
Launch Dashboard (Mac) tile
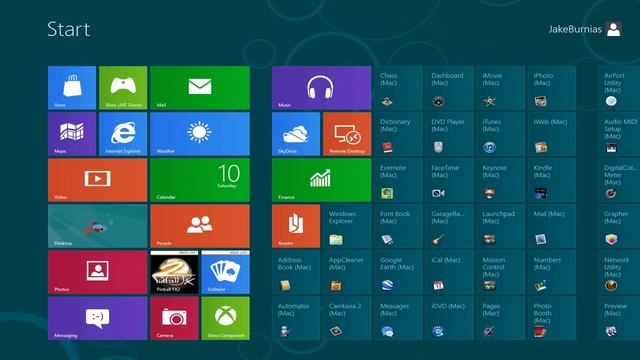[449, 88]
